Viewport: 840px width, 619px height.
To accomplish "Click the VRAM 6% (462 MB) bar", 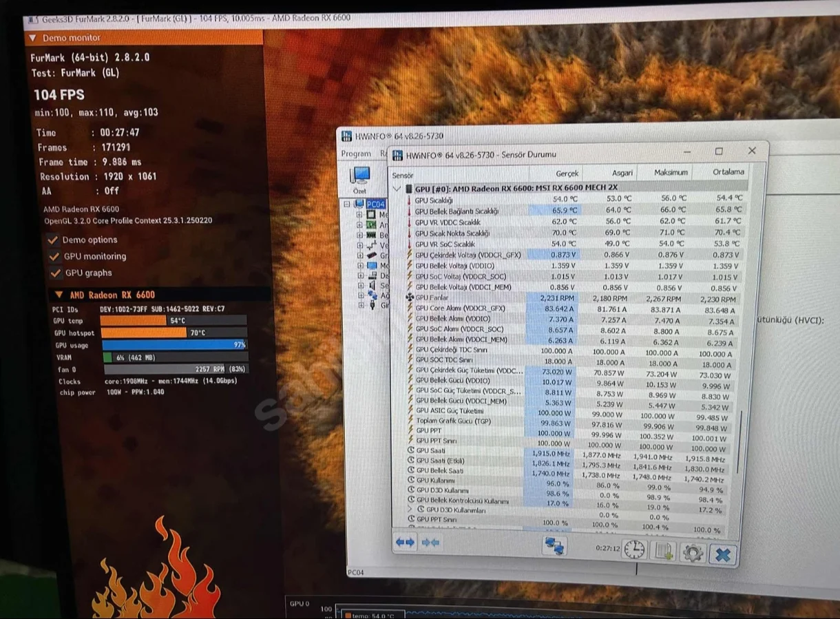I will click(x=176, y=357).
